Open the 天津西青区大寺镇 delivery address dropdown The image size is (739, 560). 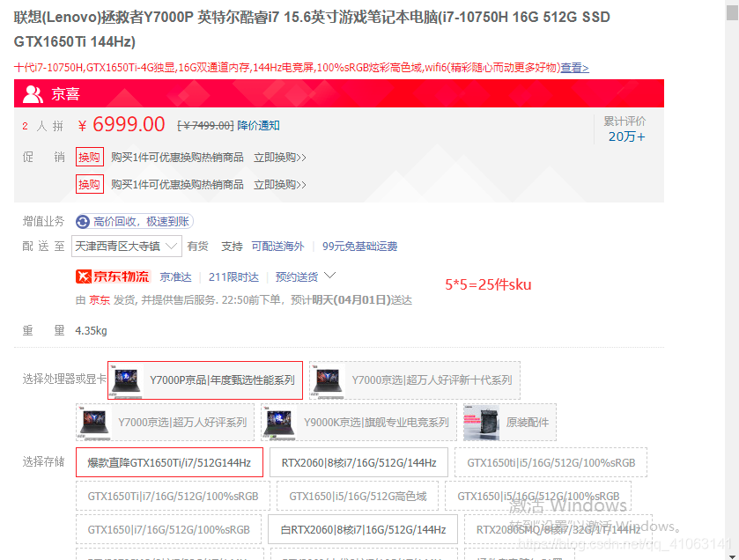(x=126, y=246)
